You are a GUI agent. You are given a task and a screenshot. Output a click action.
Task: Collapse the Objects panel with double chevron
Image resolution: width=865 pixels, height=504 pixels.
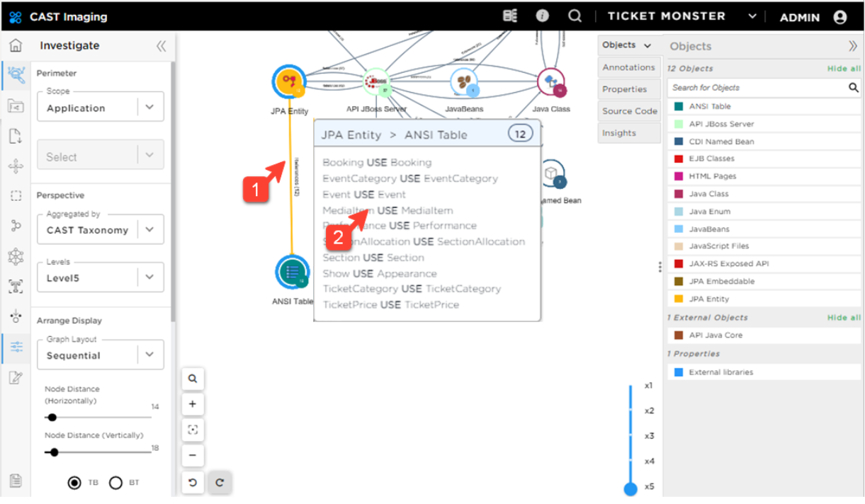click(853, 46)
